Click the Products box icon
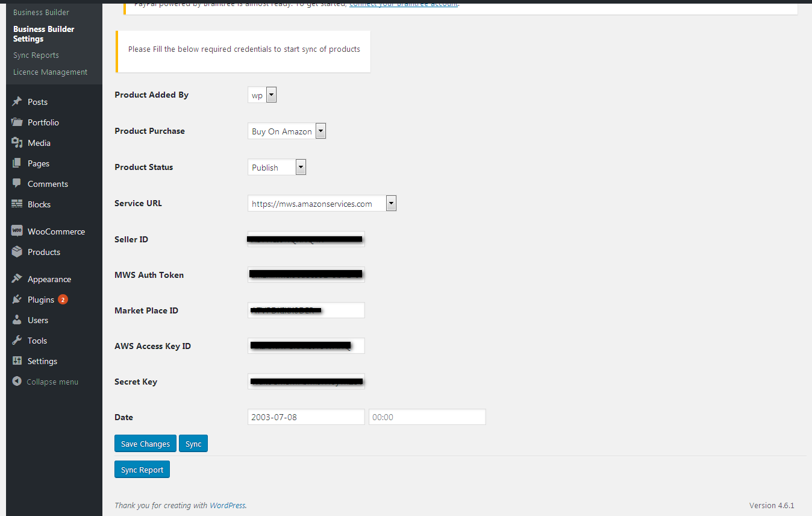The image size is (812, 516). 17,252
